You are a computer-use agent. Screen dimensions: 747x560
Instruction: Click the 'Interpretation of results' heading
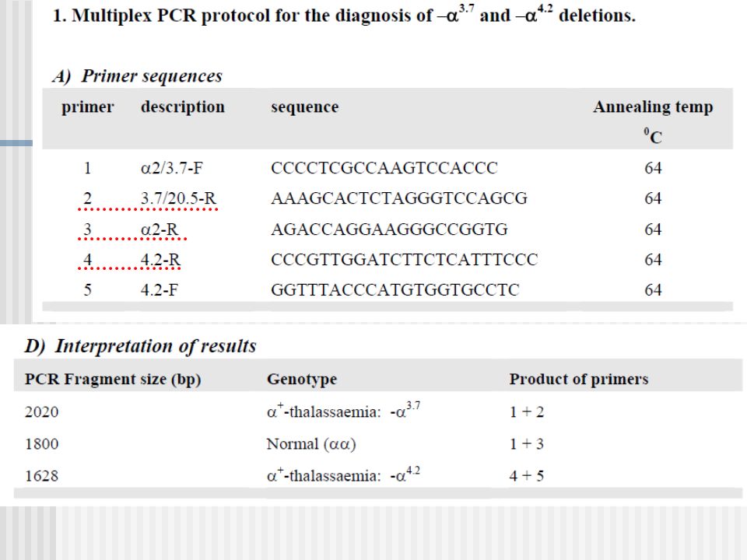coord(141,345)
